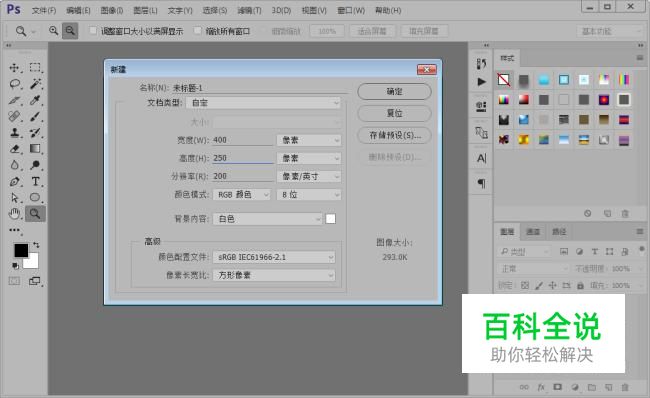This screenshot has height=398, width=650.
Task: Toggle 缩放所有窗口 checkbox
Action: click(x=198, y=31)
